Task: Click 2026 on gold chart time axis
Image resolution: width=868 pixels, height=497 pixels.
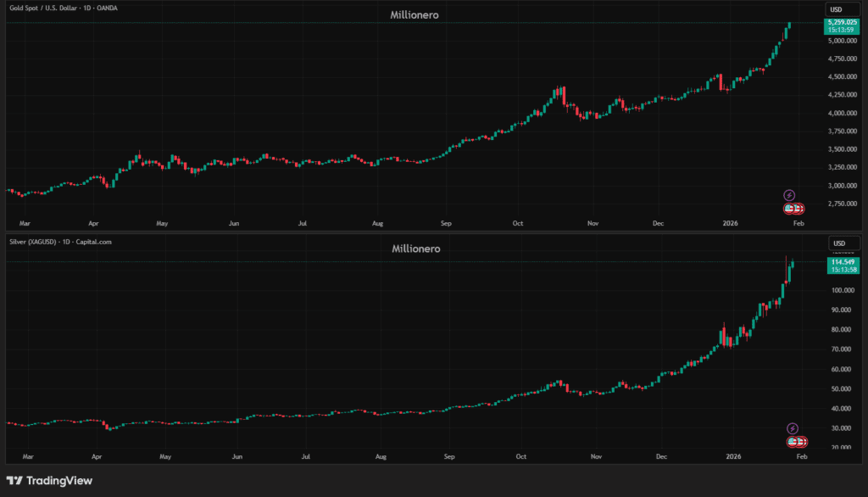Action: pos(729,224)
